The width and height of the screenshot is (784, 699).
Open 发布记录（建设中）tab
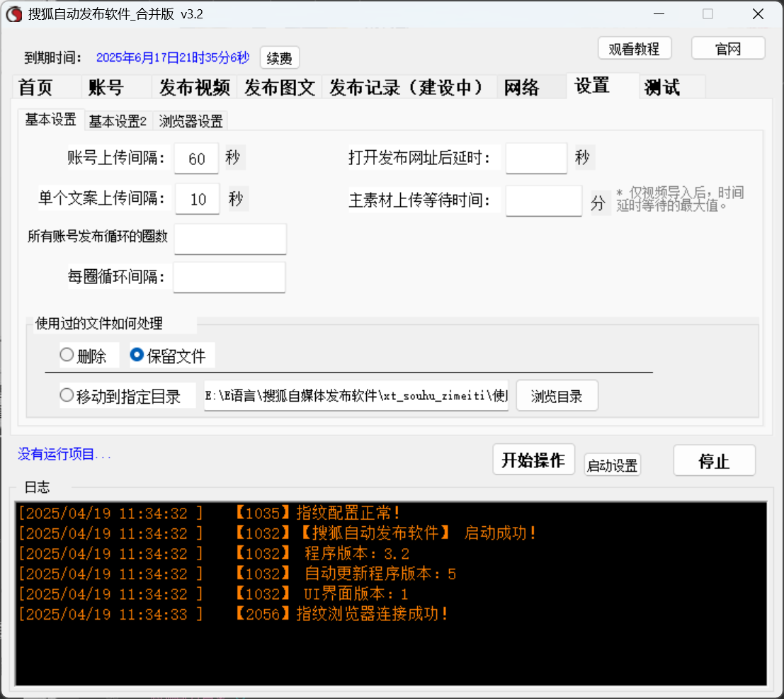(409, 87)
